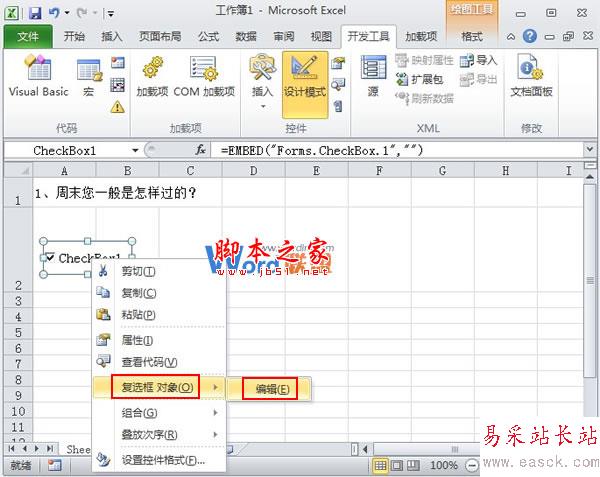Choose 设置控件格式(F)... from context menu
The height and width of the screenshot is (477, 600).
coord(163,460)
